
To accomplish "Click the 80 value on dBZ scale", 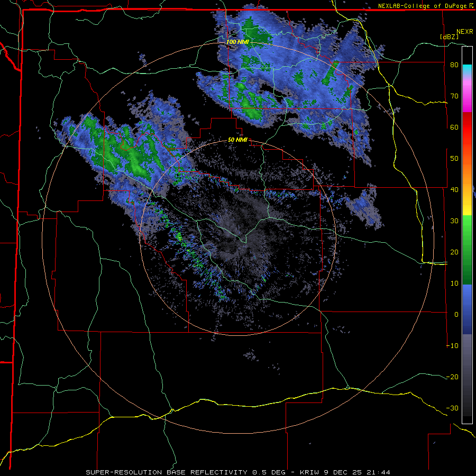I will [x=454, y=65].
